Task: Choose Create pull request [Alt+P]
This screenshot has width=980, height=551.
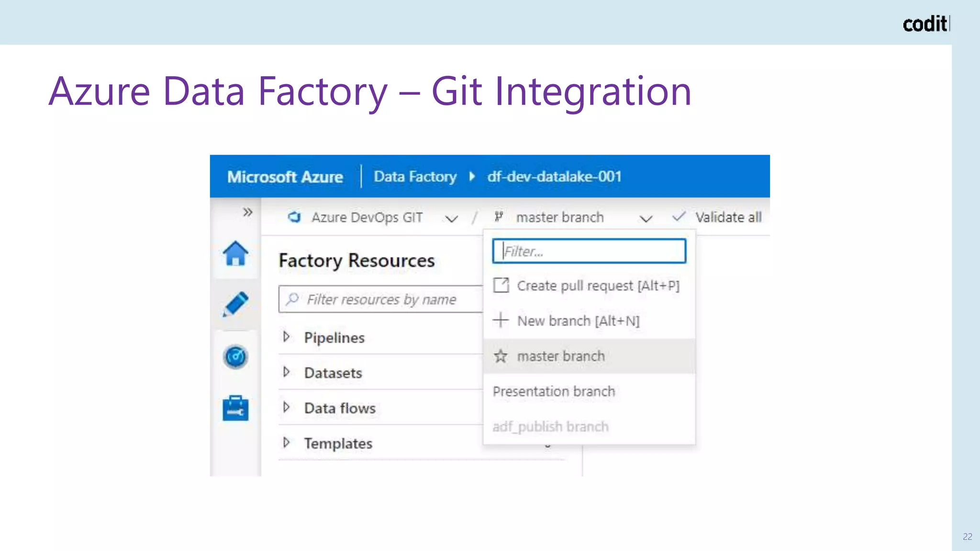Action: coord(589,286)
